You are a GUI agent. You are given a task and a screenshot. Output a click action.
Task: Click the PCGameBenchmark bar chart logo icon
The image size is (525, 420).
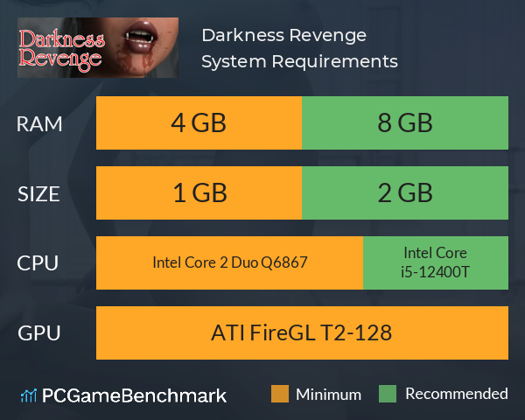29,395
